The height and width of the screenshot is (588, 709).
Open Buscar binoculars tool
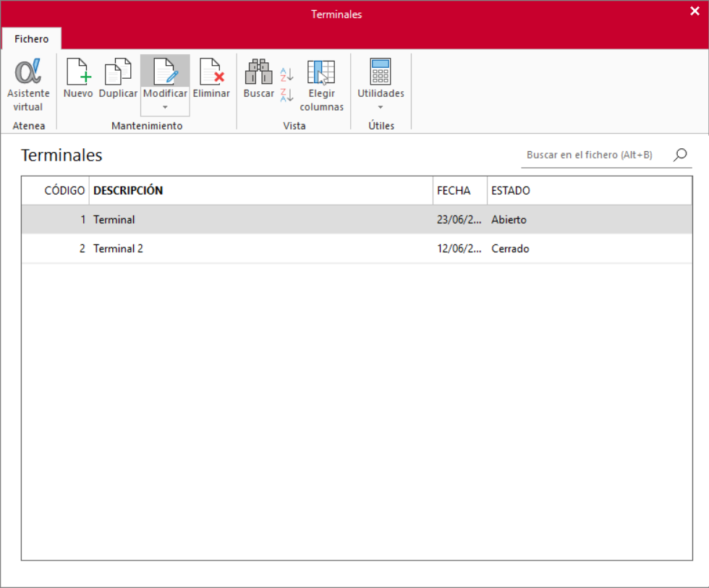pos(259,72)
